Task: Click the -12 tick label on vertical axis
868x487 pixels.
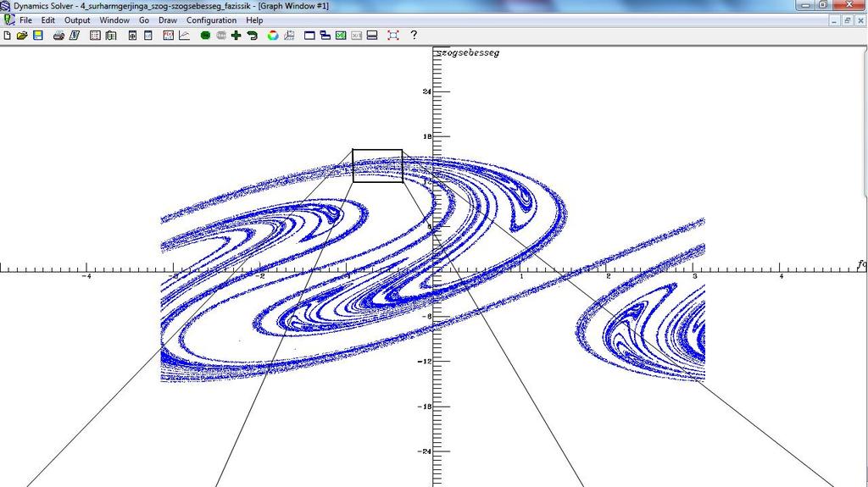Action: (x=425, y=362)
